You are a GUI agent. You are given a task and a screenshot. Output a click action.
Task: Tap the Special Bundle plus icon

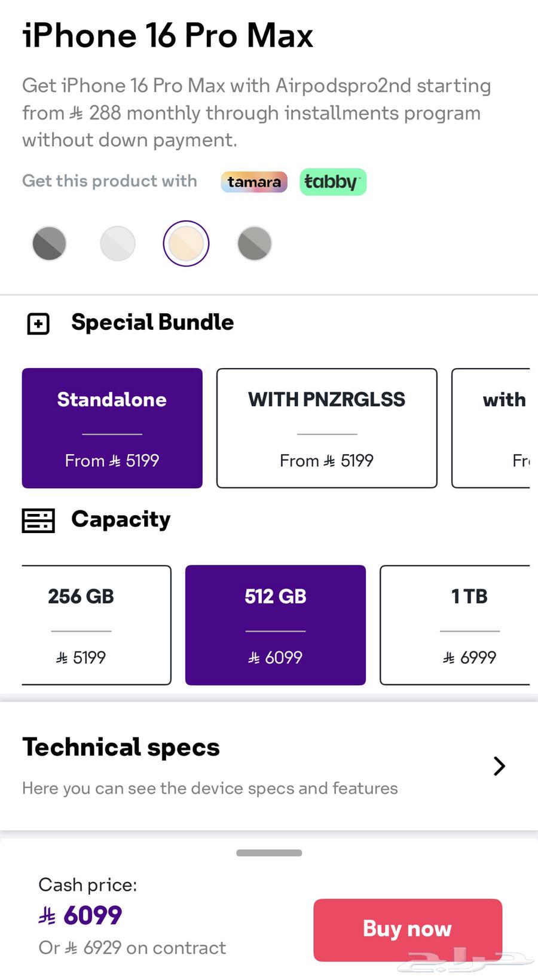pos(38,324)
